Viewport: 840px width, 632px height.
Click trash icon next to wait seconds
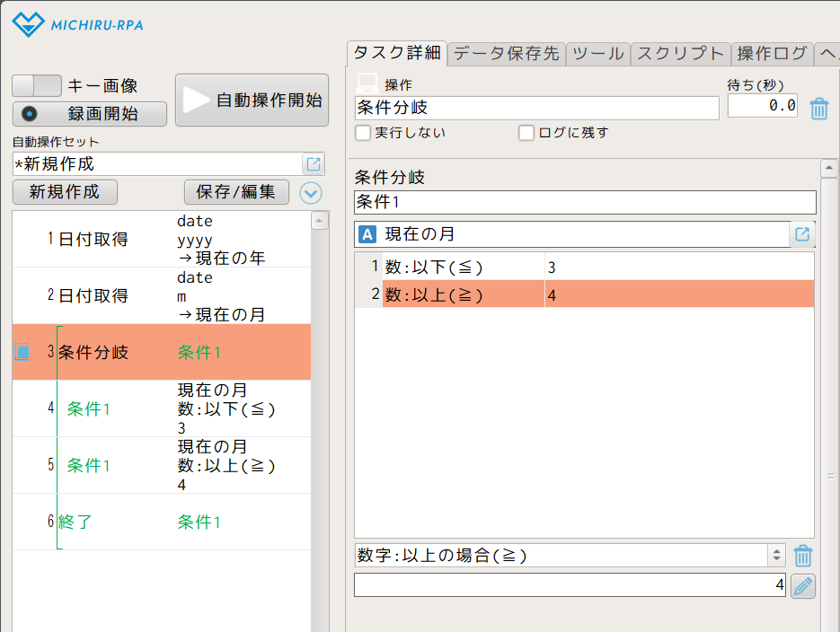(x=819, y=109)
